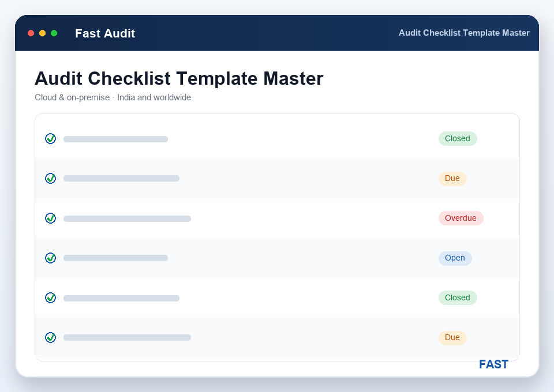The image size is (554, 392).
Task: Click the check icon beside the first Closed badge
Action: tap(51, 139)
